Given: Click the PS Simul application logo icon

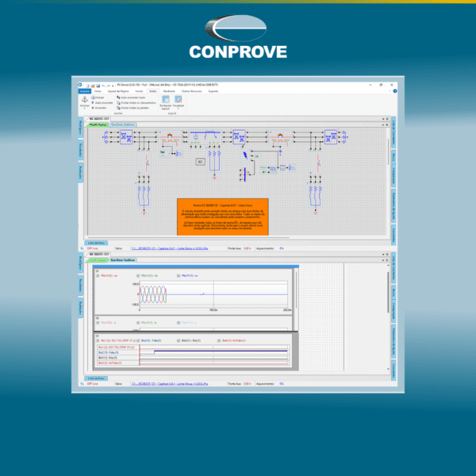Looking at the screenshot, I should click(80, 85).
